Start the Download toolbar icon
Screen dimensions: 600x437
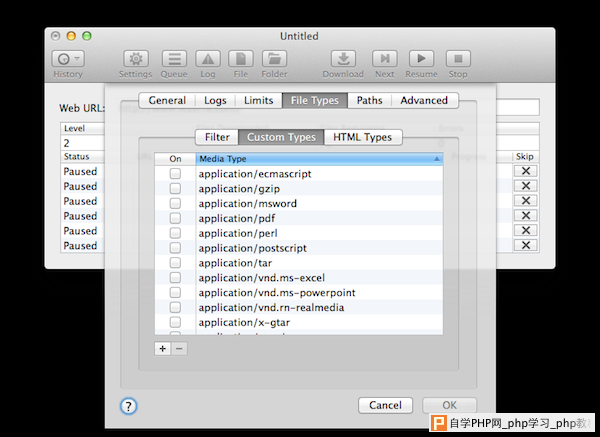pyautogui.click(x=343, y=59)
